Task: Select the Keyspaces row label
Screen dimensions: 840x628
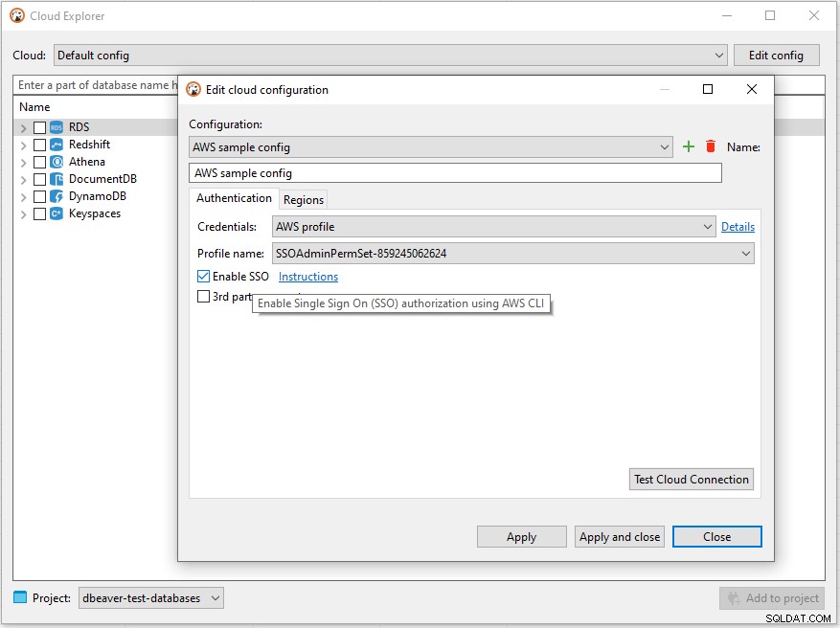Action: point(95,213)
